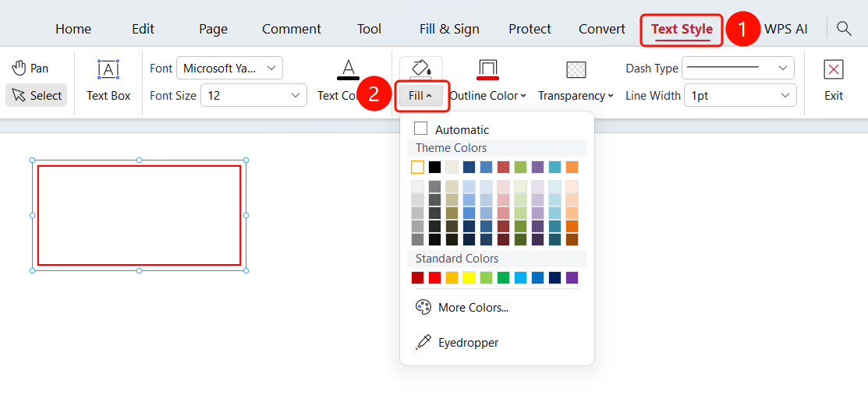Click the More Colors palette icon

point(423,308)
